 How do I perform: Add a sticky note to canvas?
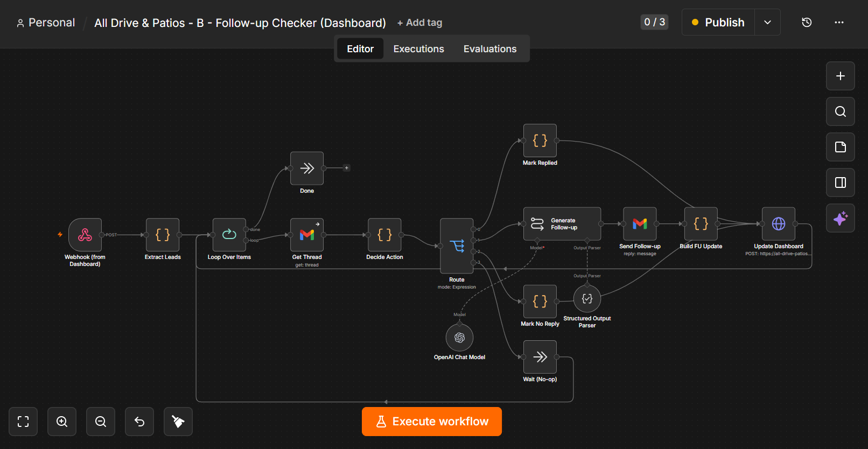coord(841,147)
